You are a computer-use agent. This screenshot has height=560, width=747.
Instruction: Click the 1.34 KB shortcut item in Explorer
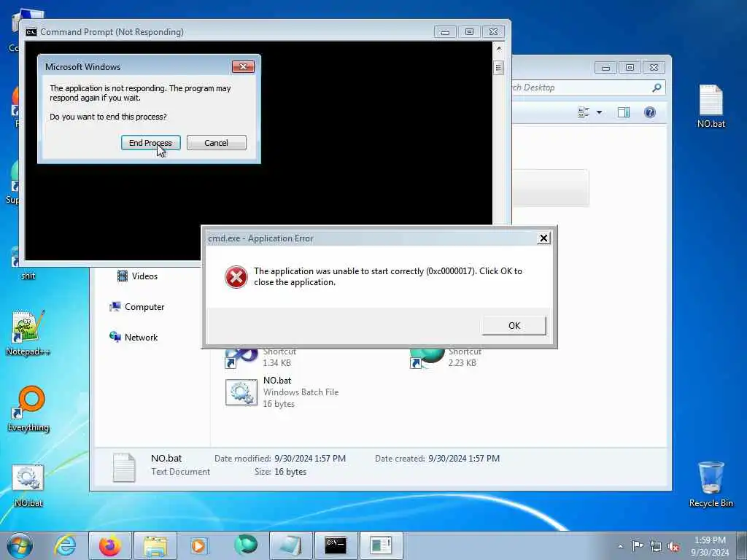(x=261, y=357)
